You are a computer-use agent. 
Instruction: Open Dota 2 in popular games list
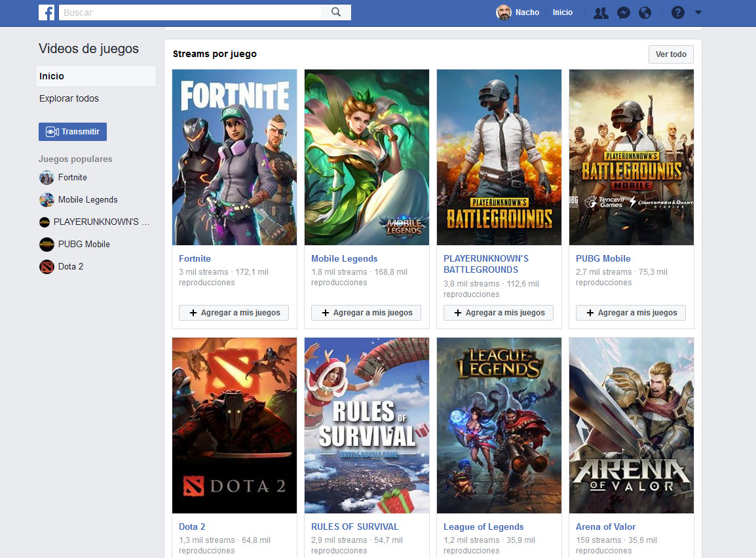click(71, 266)
